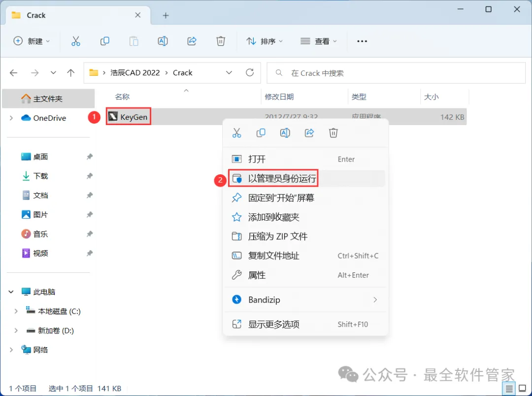Viewport: 532px width, 396px height.
Task: Choose 添加到收藏夹 option
Action: tap(305, 217)
